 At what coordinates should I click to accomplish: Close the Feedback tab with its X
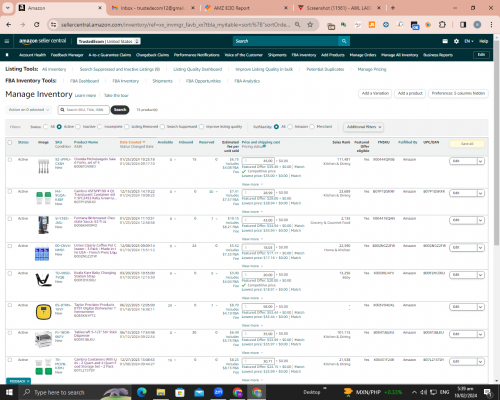click(x=28, y=381)
